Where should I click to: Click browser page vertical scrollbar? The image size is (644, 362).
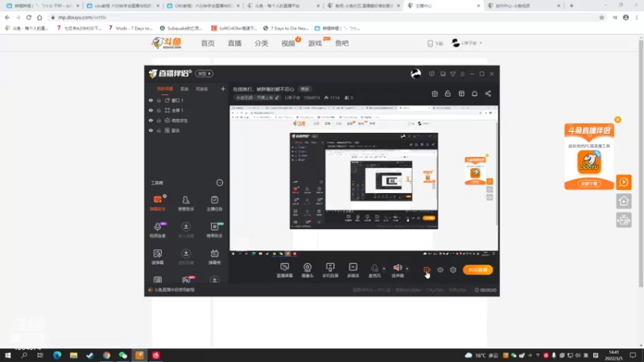(641, 164)
